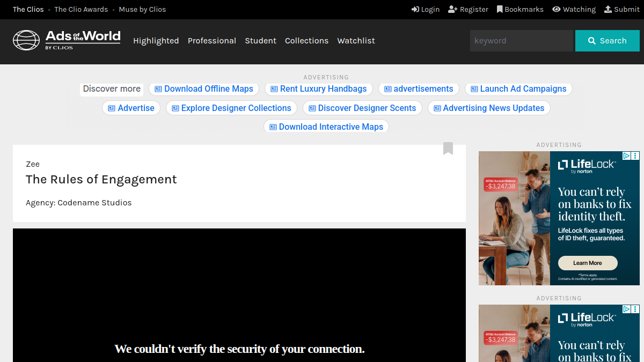Open the Explore Designer Collections ad link

point(232,108)
